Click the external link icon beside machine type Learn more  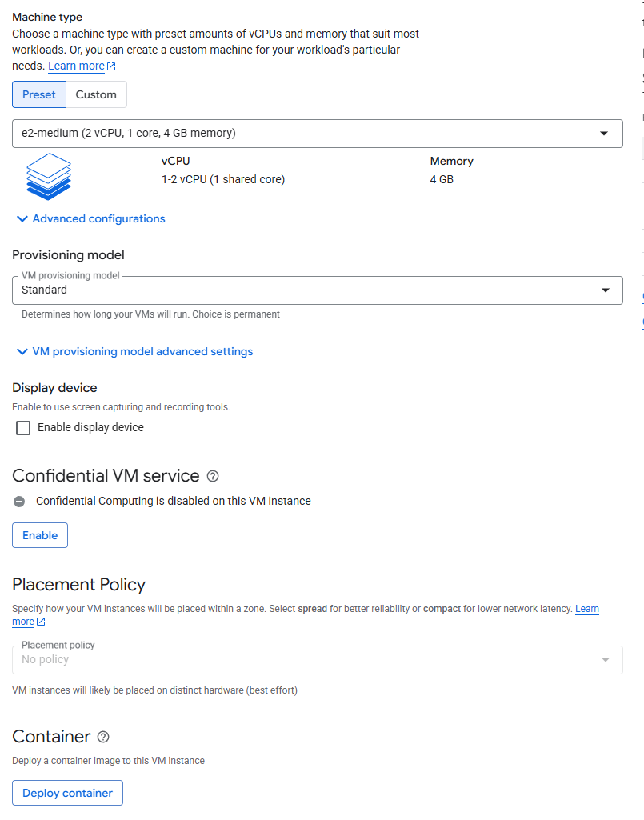click(x=111, y=66)
